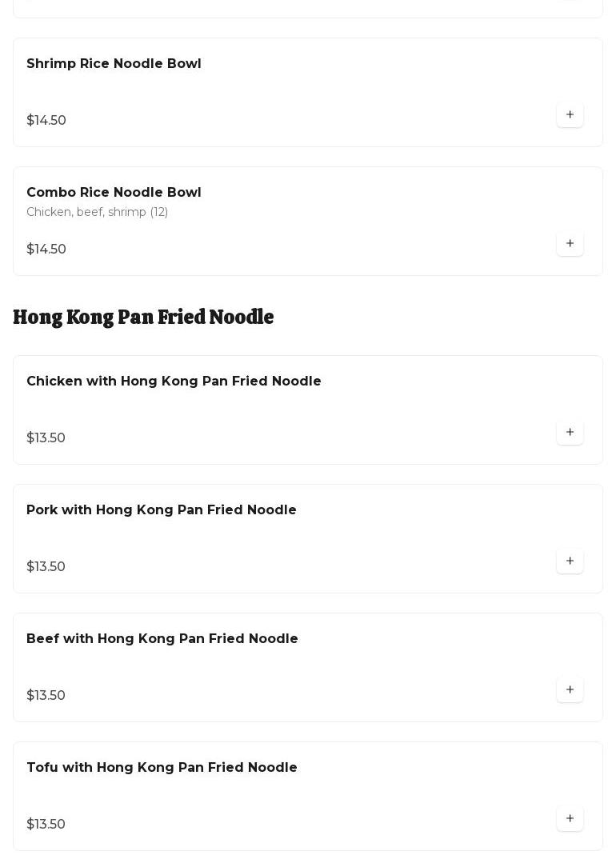Click the Combo Rice Noodle Bowl $14.50 price
The image size is (616, 867).
(x=46, y=250)
